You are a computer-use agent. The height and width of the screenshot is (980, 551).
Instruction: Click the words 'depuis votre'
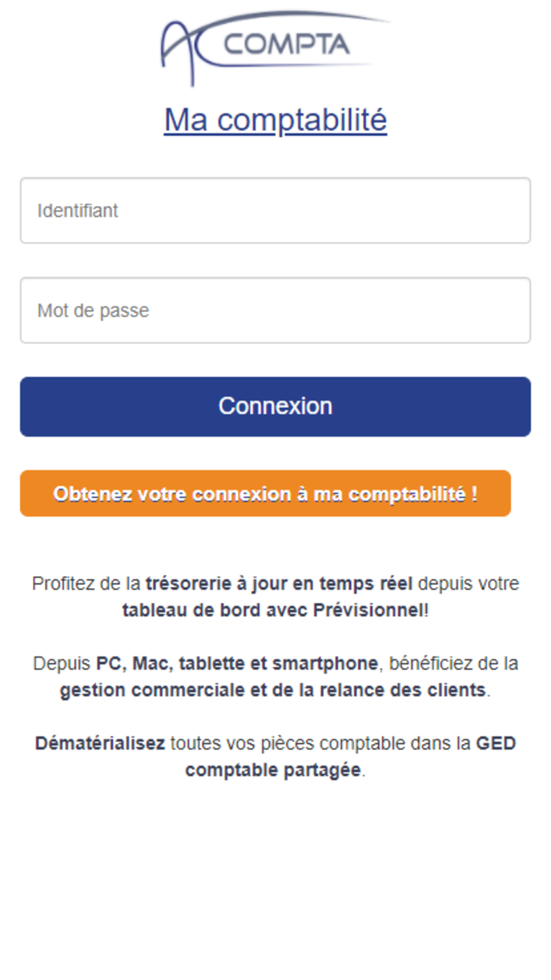[468, 583]
